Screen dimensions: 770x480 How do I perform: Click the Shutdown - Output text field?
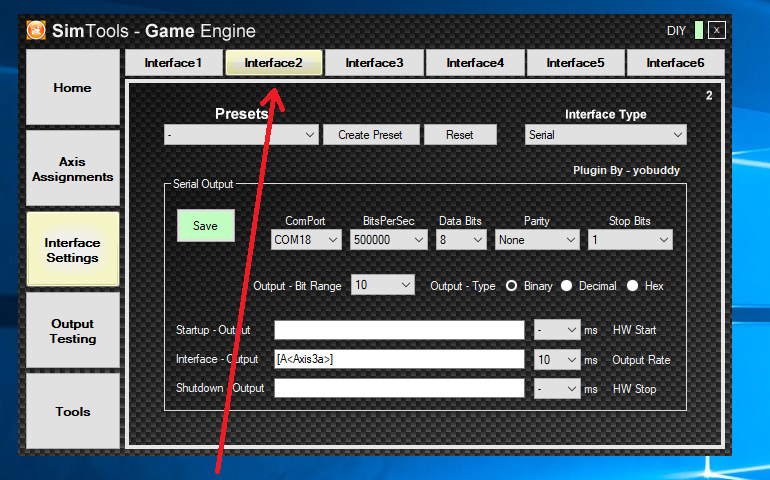coord(399,389)
